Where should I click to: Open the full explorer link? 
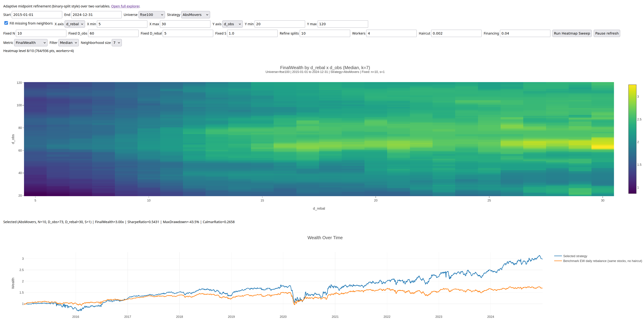coord(125,6)
